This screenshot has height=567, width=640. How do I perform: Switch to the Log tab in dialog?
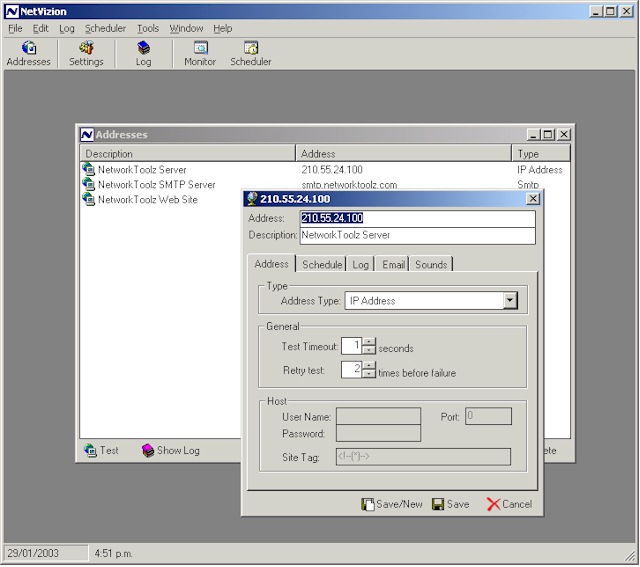pyautogui.click(x=360, y=265)
